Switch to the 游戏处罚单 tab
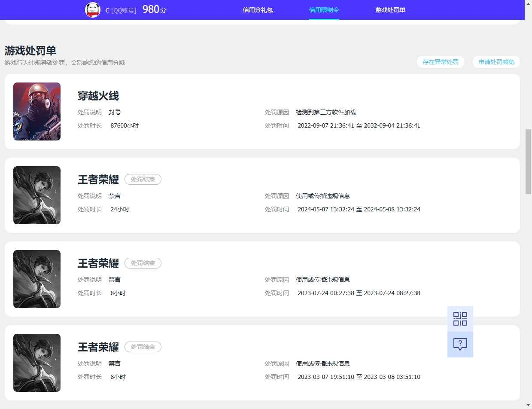 click(x=390, y=9)
